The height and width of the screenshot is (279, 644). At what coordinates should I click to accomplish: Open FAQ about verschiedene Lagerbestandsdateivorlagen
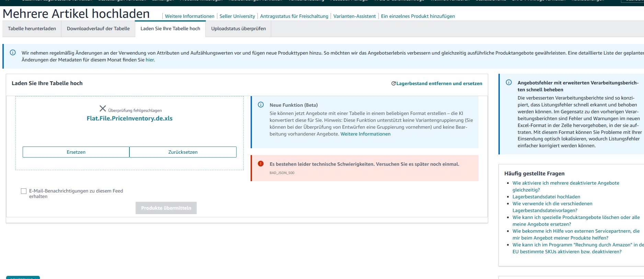(552, 207)
